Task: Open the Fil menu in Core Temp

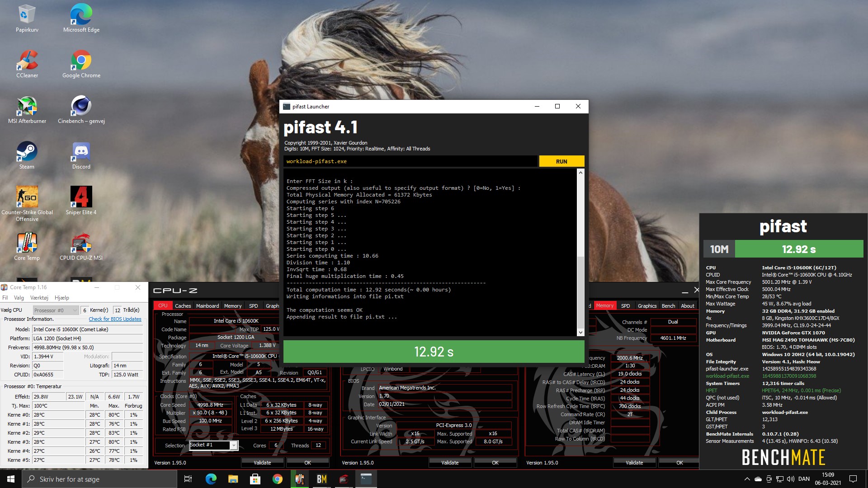Action: [5, 298]
